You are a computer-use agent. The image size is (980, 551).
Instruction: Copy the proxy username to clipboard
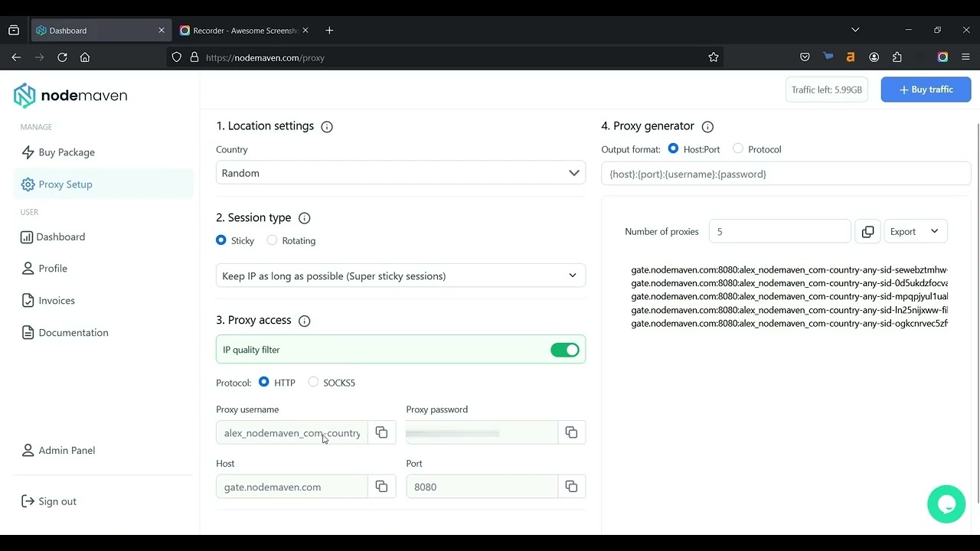381,432
